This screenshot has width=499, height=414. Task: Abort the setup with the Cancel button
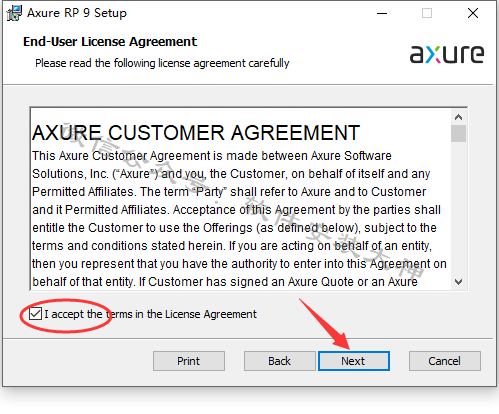click(445, 361)
